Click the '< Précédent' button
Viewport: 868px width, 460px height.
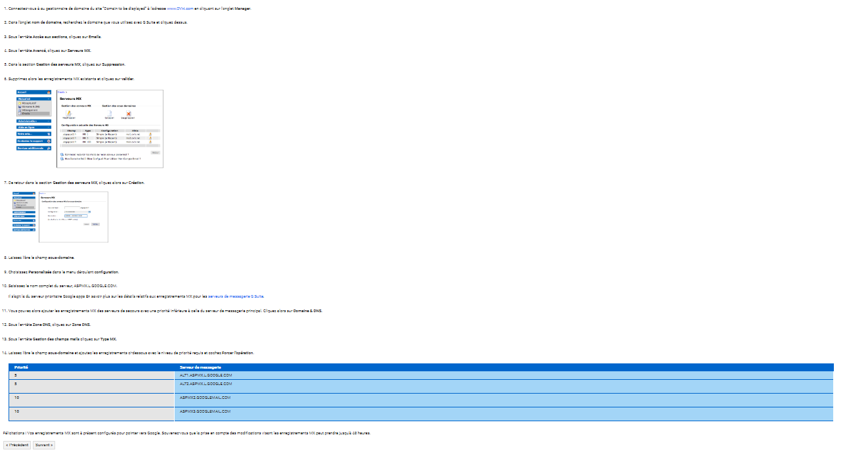point(17,445)
